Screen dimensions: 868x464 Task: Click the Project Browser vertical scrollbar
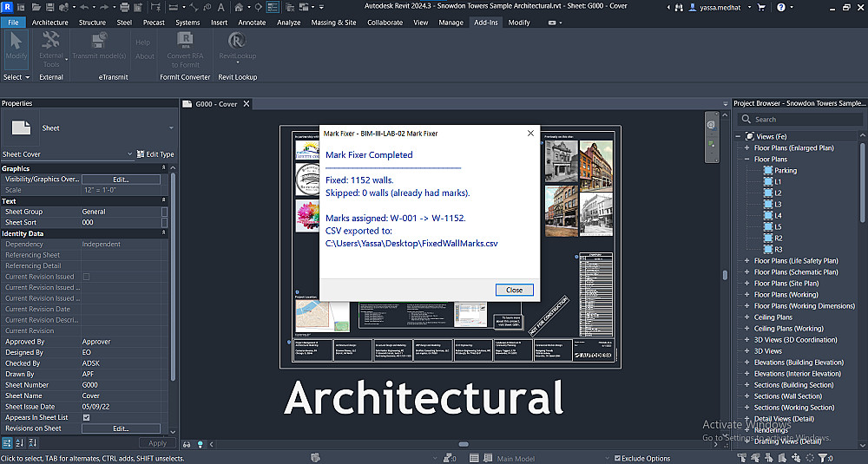pos(863,182)
